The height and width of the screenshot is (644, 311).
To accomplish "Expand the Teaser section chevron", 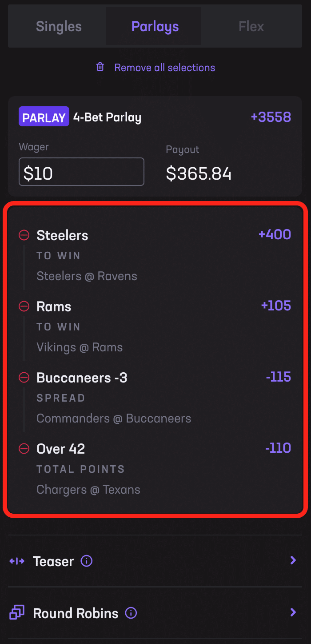I will coord(293,560).
